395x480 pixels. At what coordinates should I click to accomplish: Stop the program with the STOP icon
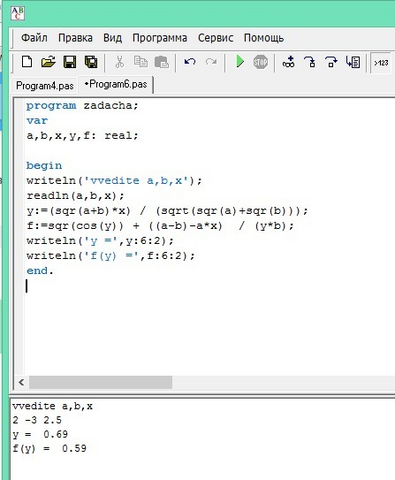[x=260, y=62]
